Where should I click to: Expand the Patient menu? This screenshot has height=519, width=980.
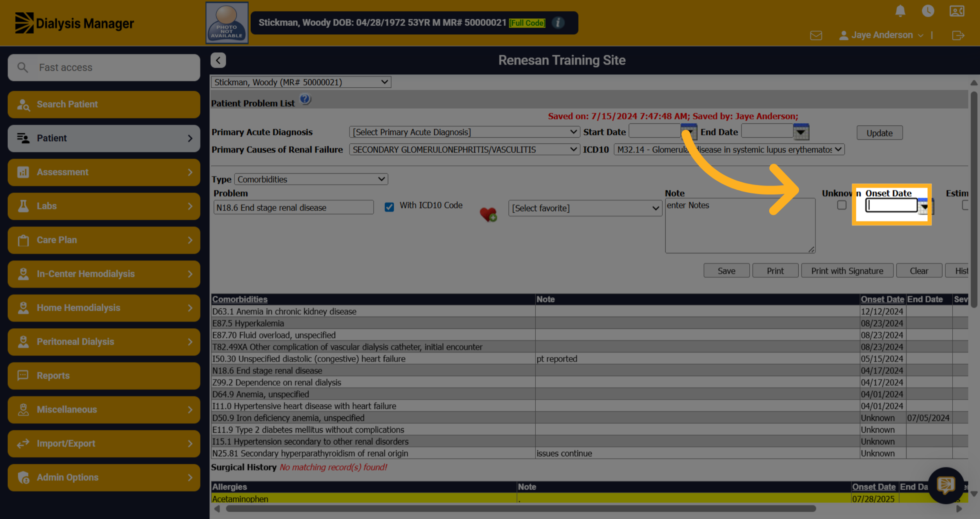pyautogui.click(x=104, y=138)
